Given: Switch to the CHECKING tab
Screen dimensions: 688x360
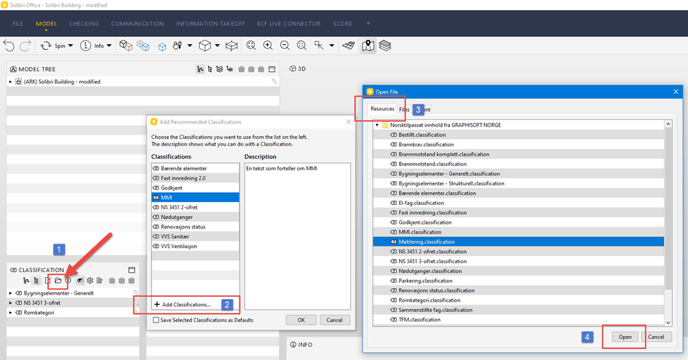Looking at the screenshot, I should (84, 24).
